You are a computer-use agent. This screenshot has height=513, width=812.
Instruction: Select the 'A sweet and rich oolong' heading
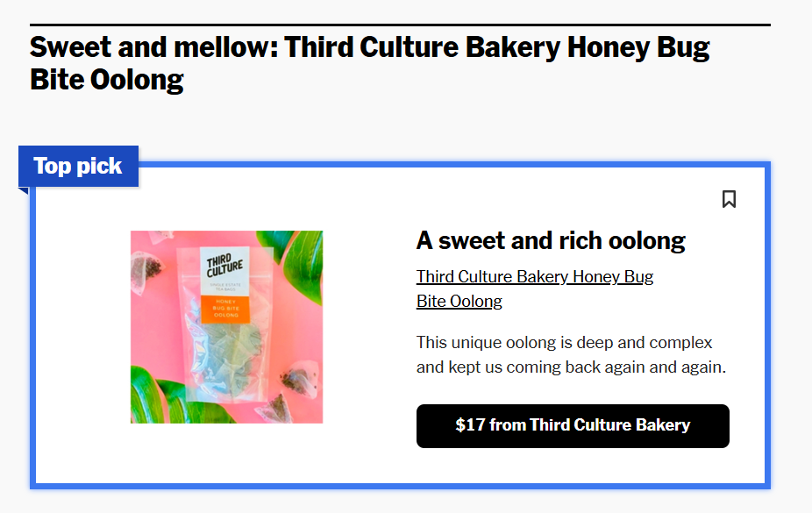pos(551,241)
